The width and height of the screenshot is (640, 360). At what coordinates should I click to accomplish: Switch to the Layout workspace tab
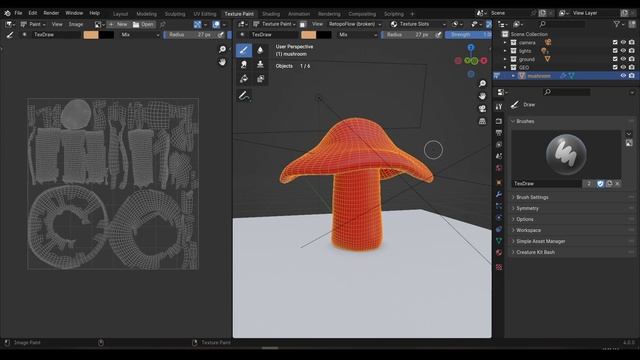[120, 14]
